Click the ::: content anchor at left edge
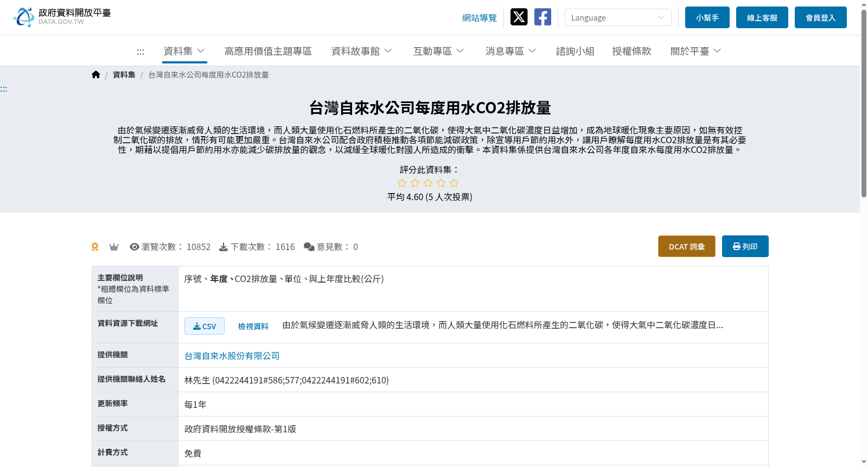This screenshot has height=467, width=868. [4, 89]
